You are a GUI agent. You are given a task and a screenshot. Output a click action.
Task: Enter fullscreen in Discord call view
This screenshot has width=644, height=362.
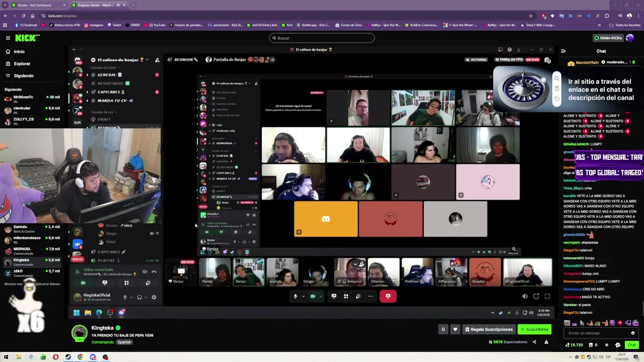(x=547, y=296)
